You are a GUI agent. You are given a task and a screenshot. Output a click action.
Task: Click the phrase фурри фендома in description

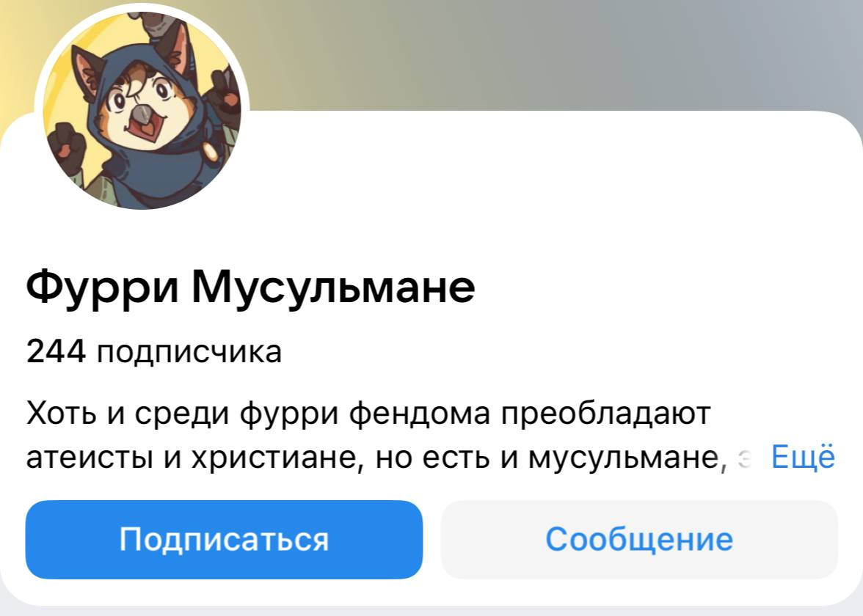[x=365, y=414]
